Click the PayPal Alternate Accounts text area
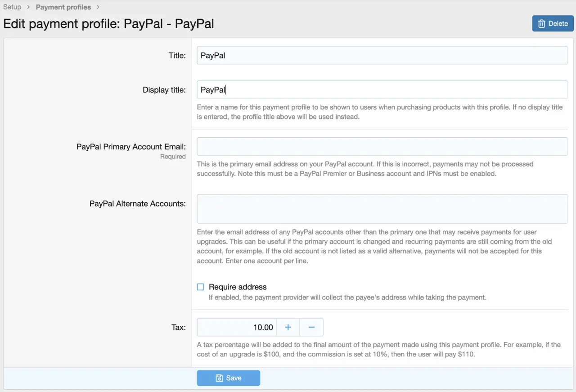The height and width of the screenshot is (392, 576). tap(382, 209)
